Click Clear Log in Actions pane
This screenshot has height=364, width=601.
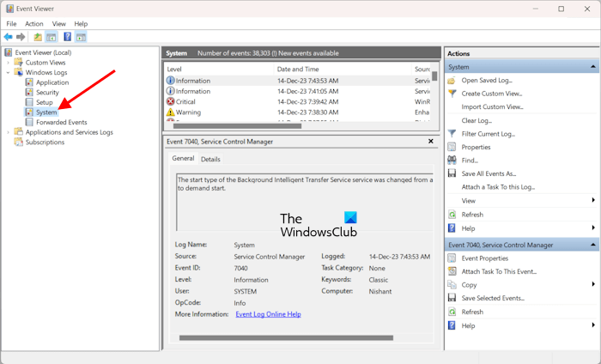click(x=477, y=121)
